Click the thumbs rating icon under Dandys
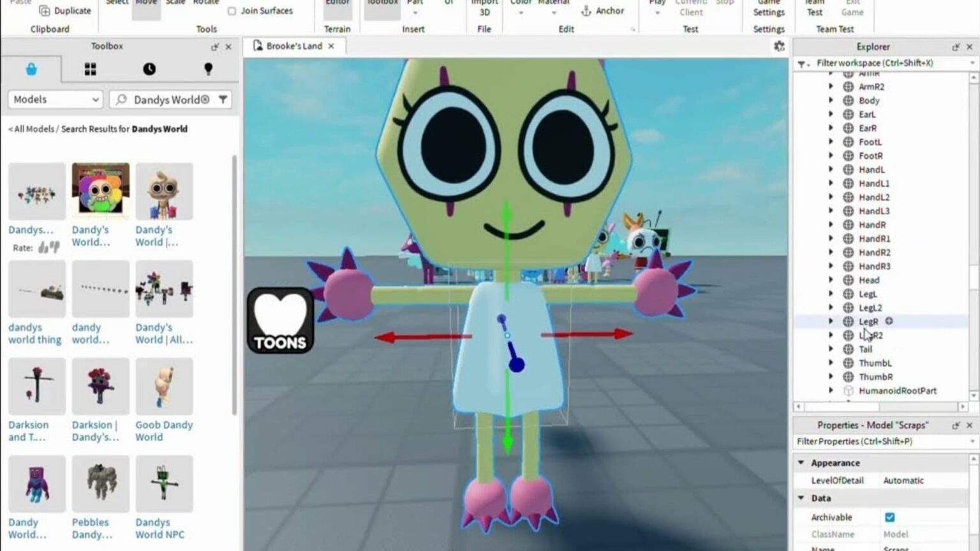Screen dimensions: 980x551 tap(48, 247)
